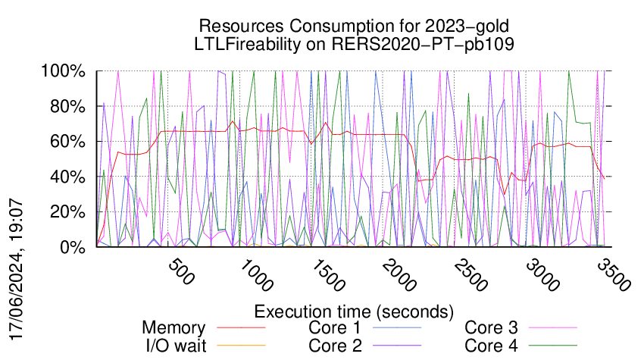Screen dimensions: 644x360
Task: Click the 2500 x-axis tick label
Action: coord(470,275)
